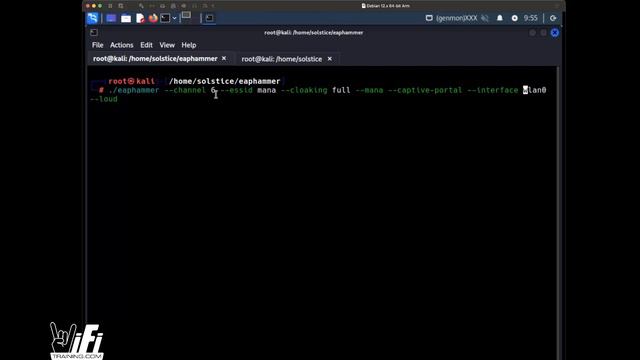
Task: Open the View menu
Action: click(167, 45)
